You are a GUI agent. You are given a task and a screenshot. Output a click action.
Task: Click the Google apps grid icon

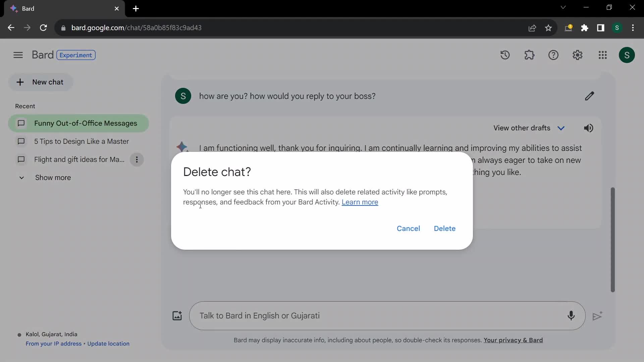[x=602, y=54]
